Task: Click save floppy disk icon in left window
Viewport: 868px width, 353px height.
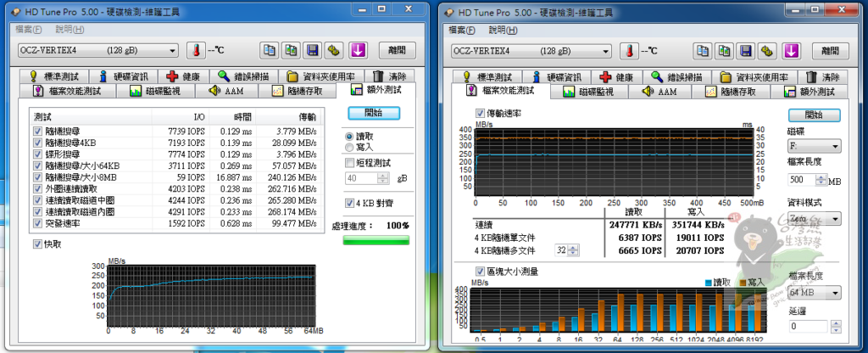Action: 312,50
